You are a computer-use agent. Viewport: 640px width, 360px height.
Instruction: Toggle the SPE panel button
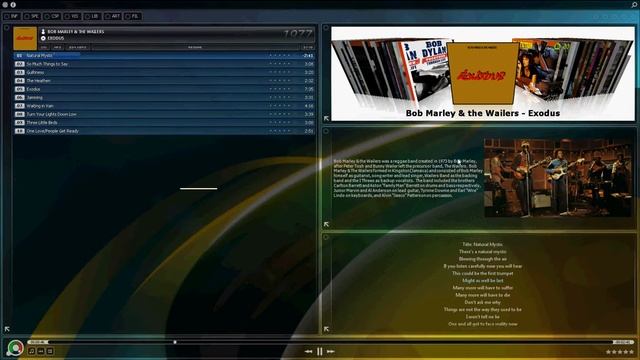(x=32, y=16)
